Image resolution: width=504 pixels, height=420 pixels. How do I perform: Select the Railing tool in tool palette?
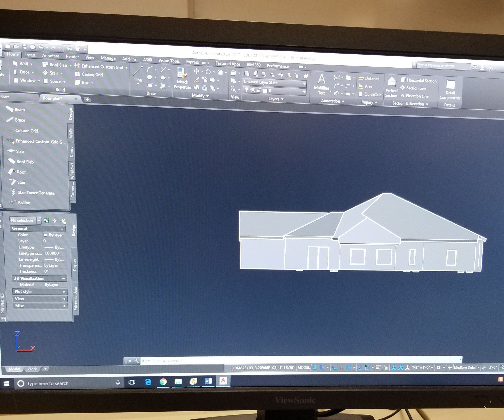[x=24, y=203]
